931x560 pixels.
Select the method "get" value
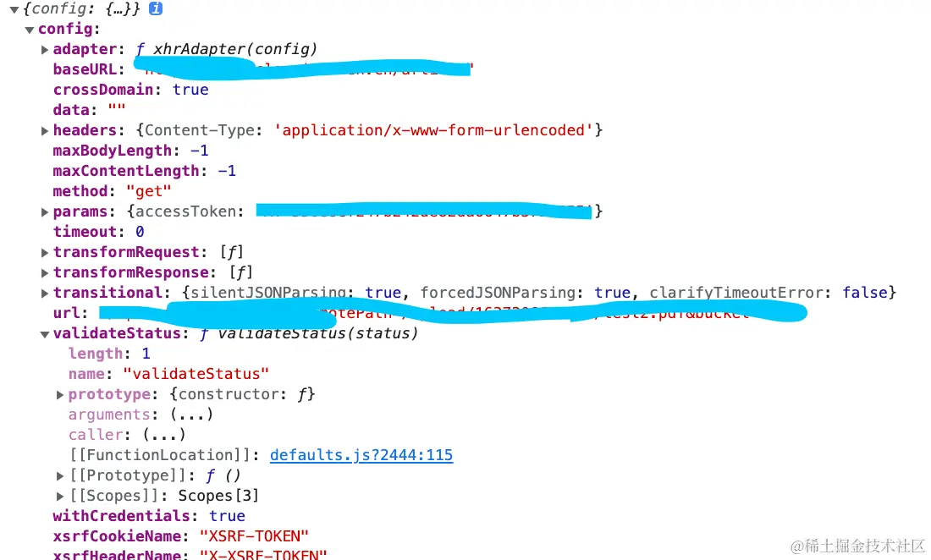(x=149, y=191)
